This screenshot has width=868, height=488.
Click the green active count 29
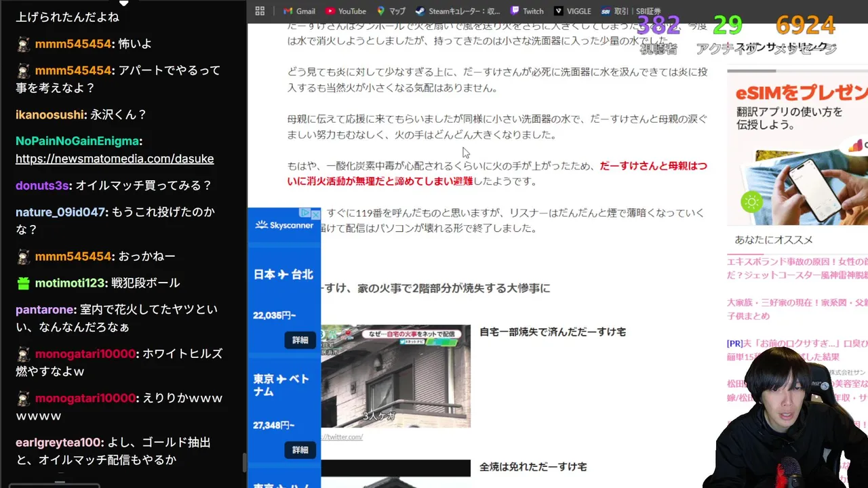click(728, 26)
